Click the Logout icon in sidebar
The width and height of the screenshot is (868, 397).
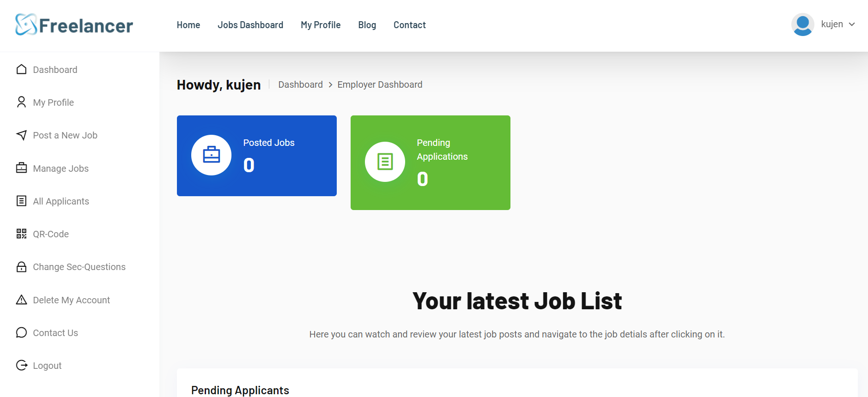(21, 365)
